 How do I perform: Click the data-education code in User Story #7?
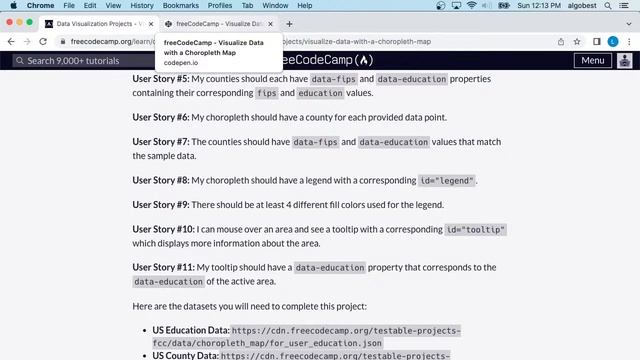click(x=393, y=142)
